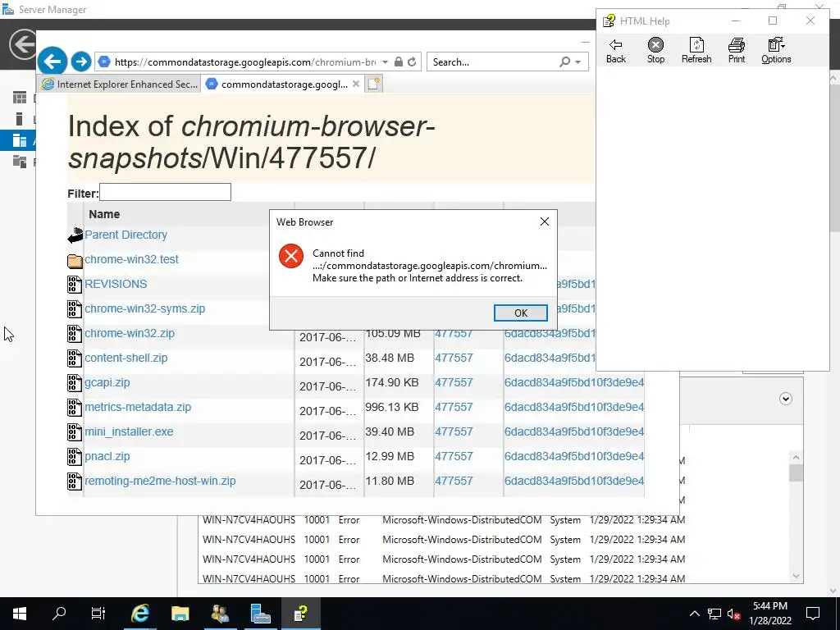This screenshot has width=840, height=630.
Task: Refresh the page using the address bar icon
Action: 412,62
